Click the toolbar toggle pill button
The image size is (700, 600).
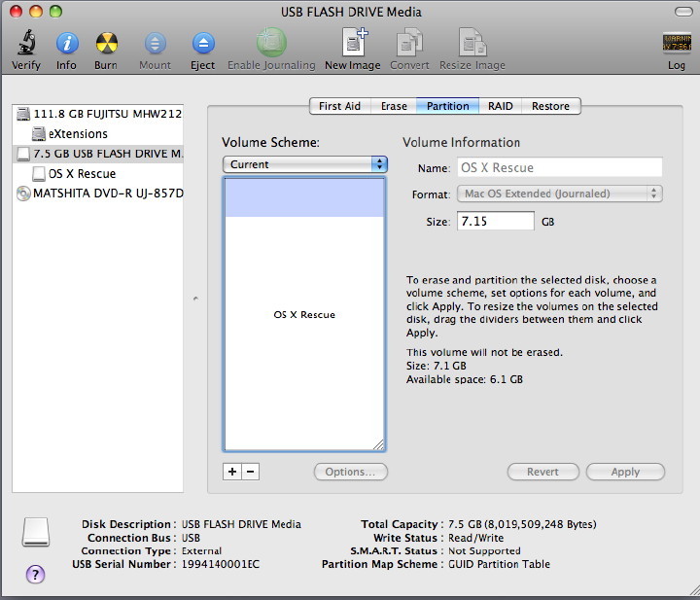point(683,12)
